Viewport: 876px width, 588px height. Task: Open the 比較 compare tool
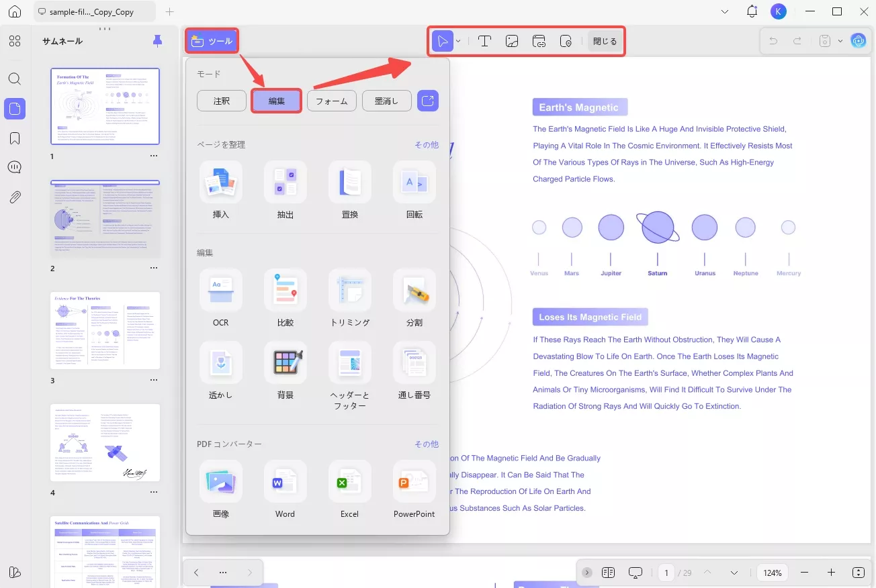pos(285,297)
